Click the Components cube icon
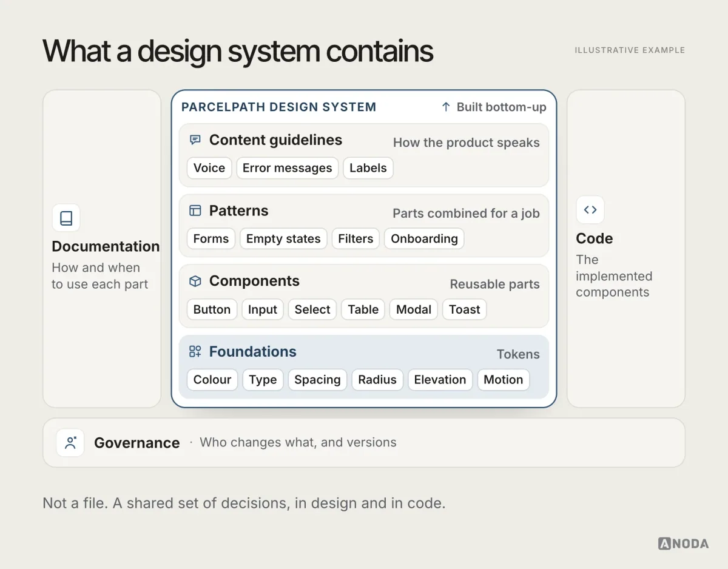The height and width of the screenshot is (569, 728). pyautogui.click(x=195, y=281)
